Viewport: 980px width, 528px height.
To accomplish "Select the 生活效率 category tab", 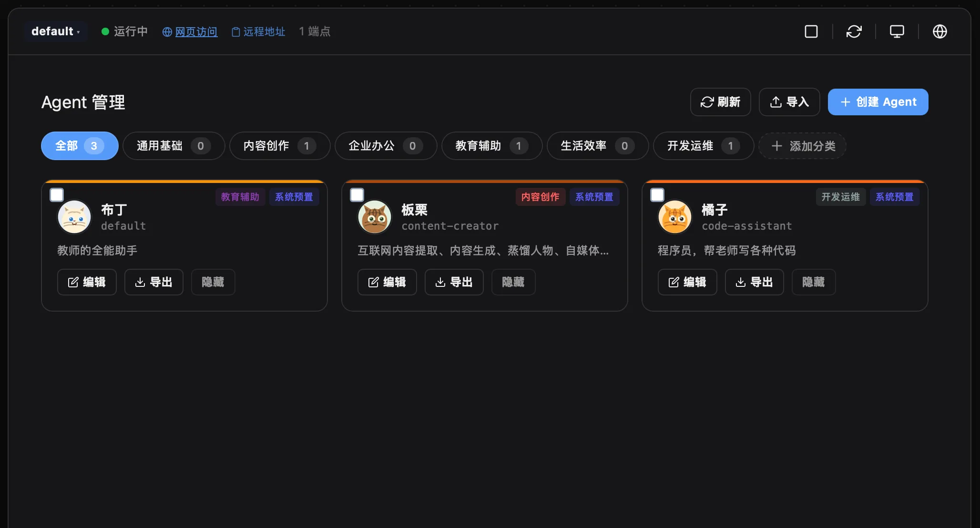I will (x=598, y=146).
